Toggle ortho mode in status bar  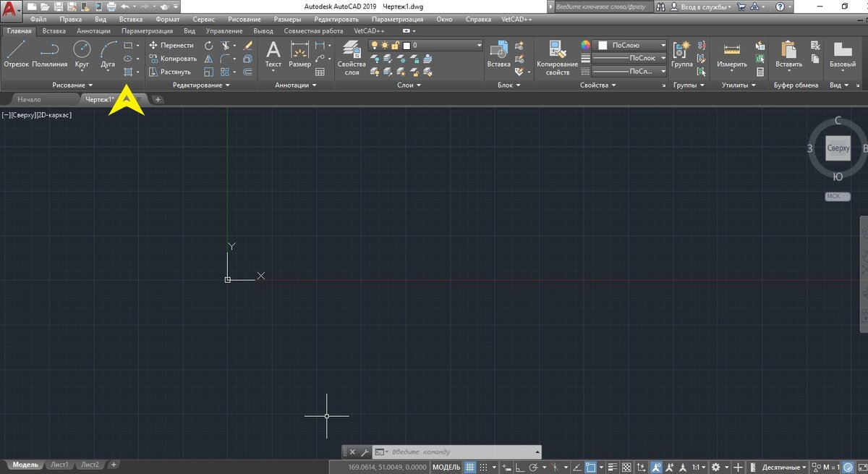coord(520,467)
